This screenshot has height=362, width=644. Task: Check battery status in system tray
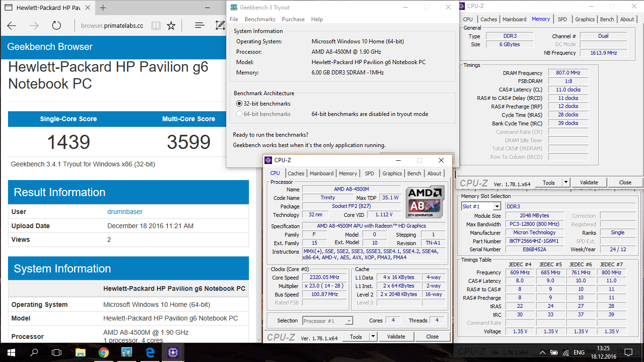(553, 352)
